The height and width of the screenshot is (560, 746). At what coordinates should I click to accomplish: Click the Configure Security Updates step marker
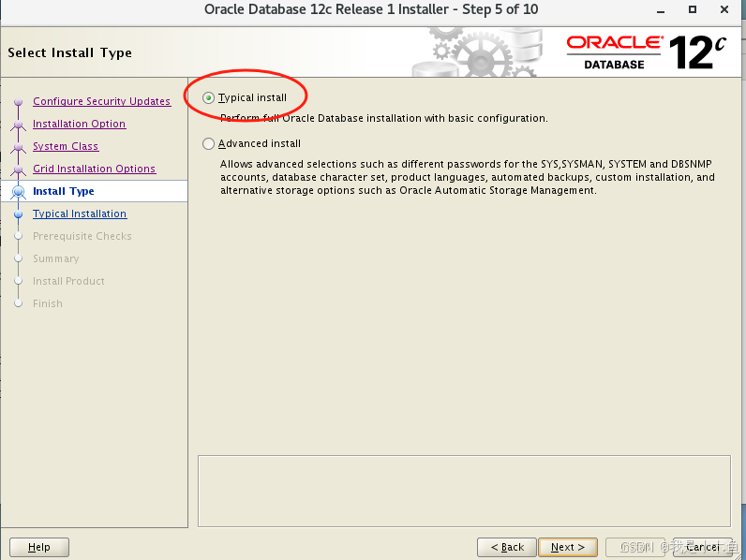tap(19, 101)
